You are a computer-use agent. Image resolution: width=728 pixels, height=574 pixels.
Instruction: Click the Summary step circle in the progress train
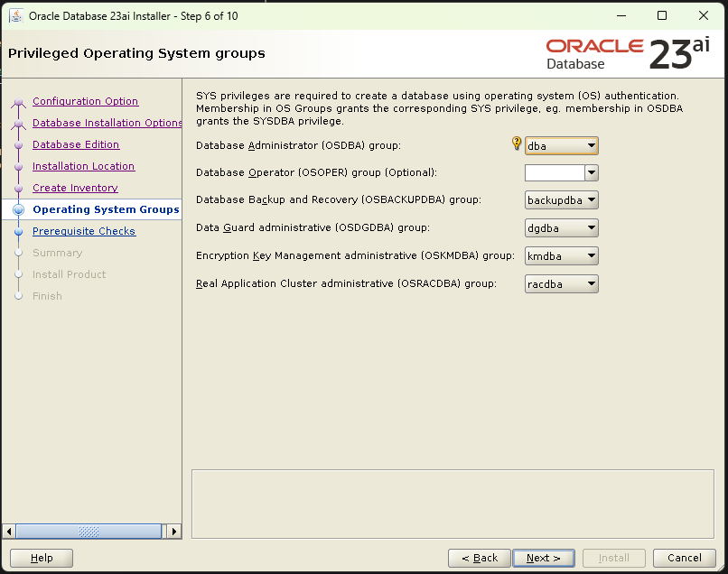(18, 253)
